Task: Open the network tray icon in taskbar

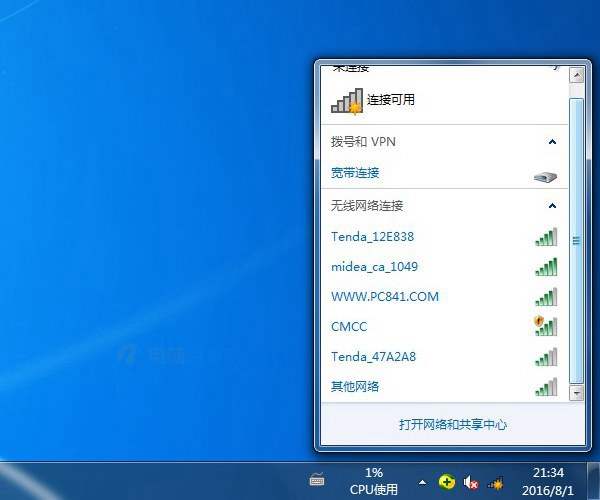Action: tap(494, 483)
